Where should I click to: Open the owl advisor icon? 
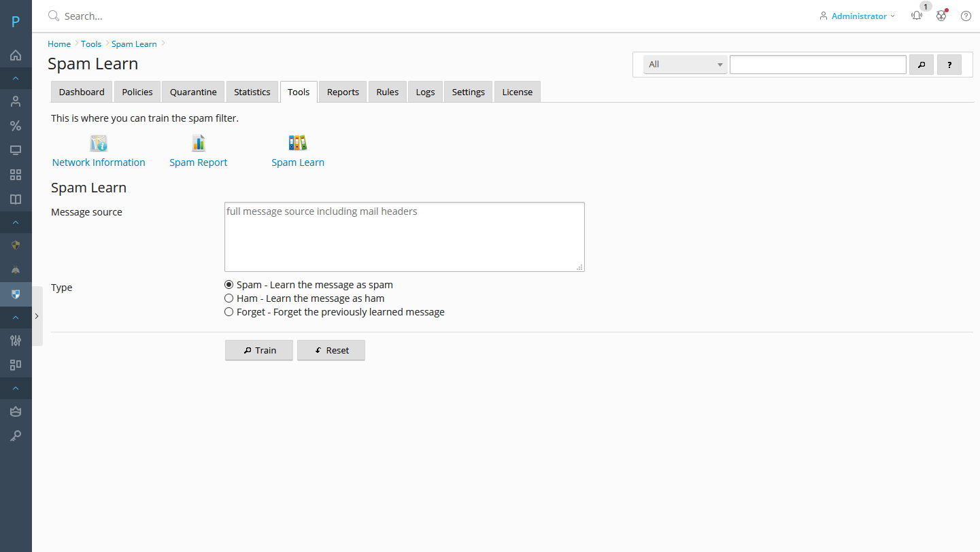(941, 16)
